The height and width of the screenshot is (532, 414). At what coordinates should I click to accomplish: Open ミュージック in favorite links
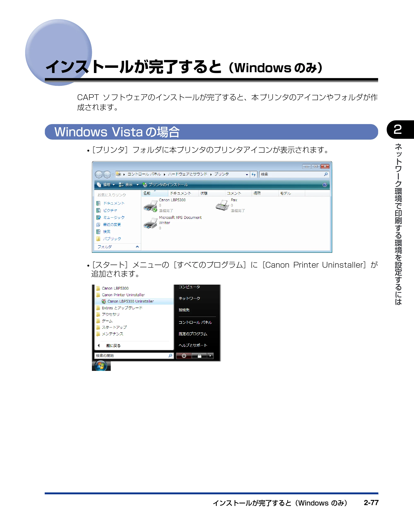click(x=111, y=217)
